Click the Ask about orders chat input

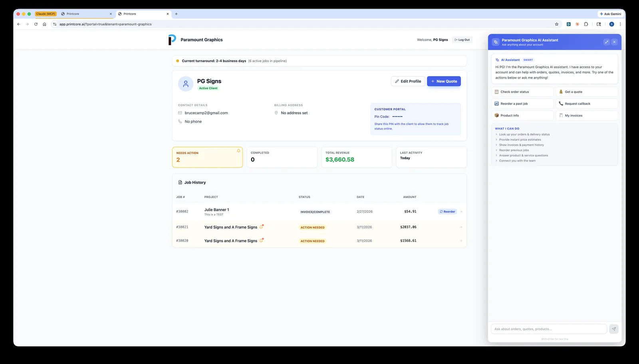pyautogui.click(x=549, y=329)
